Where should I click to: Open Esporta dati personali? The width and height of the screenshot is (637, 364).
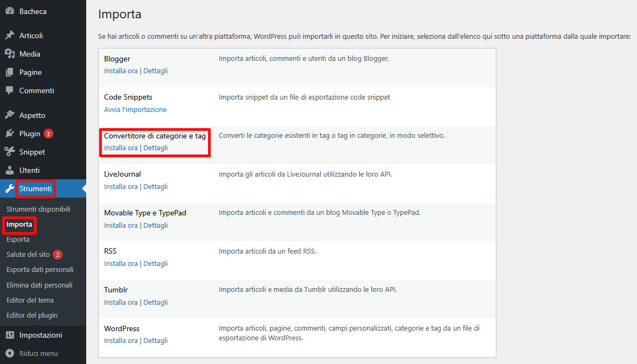[x=40, y=269]
